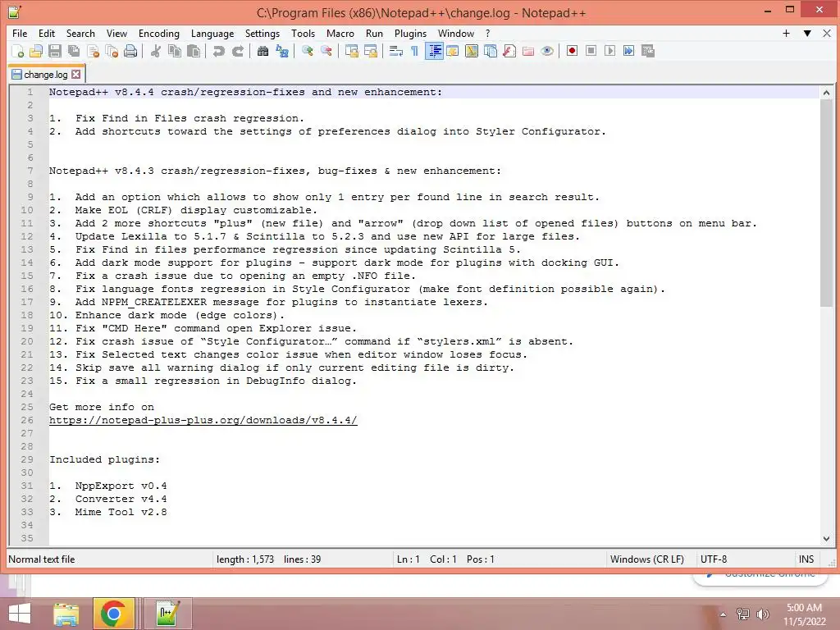Image resolution: width=840 pixels, height=630 pixels.
Task: Click the Cut scissors icon
Action: coord(156,51)
